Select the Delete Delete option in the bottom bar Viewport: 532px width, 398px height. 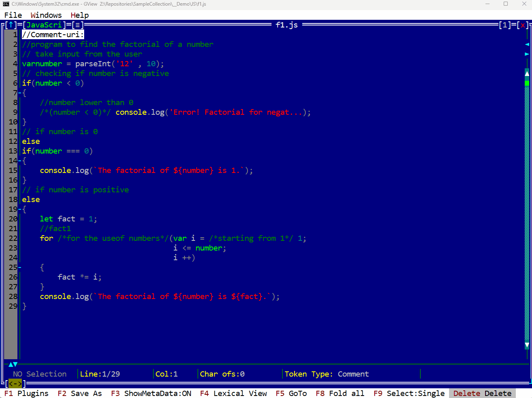[481, 393]
